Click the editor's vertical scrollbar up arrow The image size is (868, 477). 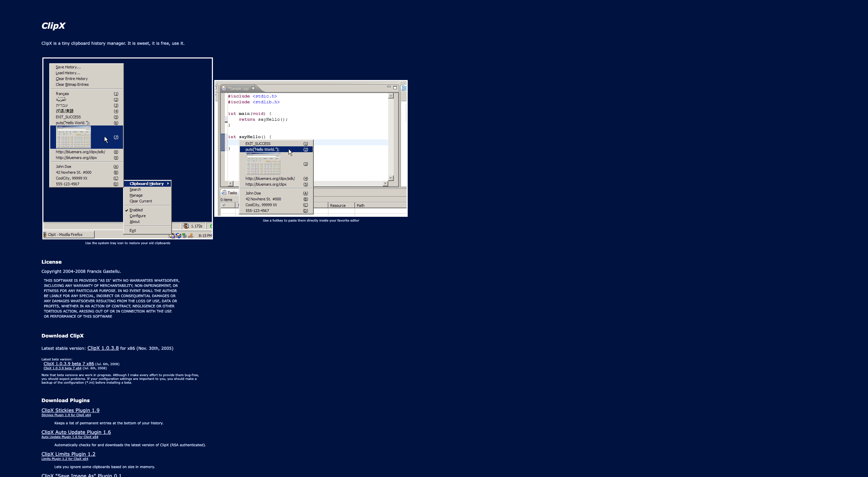pos(391,96)
